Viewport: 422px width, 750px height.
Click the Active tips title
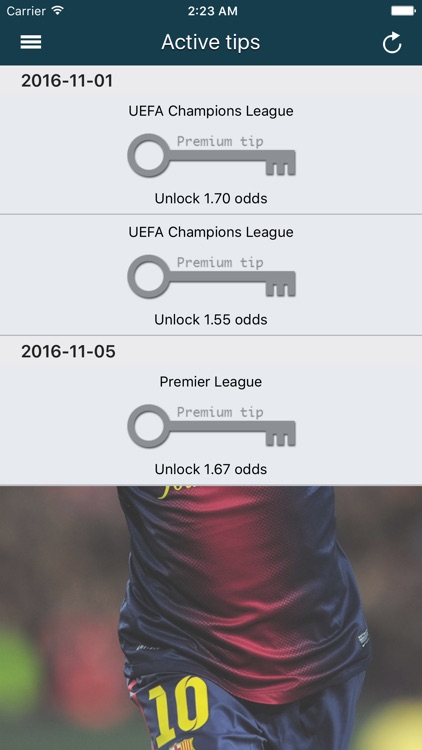(211, 42)
